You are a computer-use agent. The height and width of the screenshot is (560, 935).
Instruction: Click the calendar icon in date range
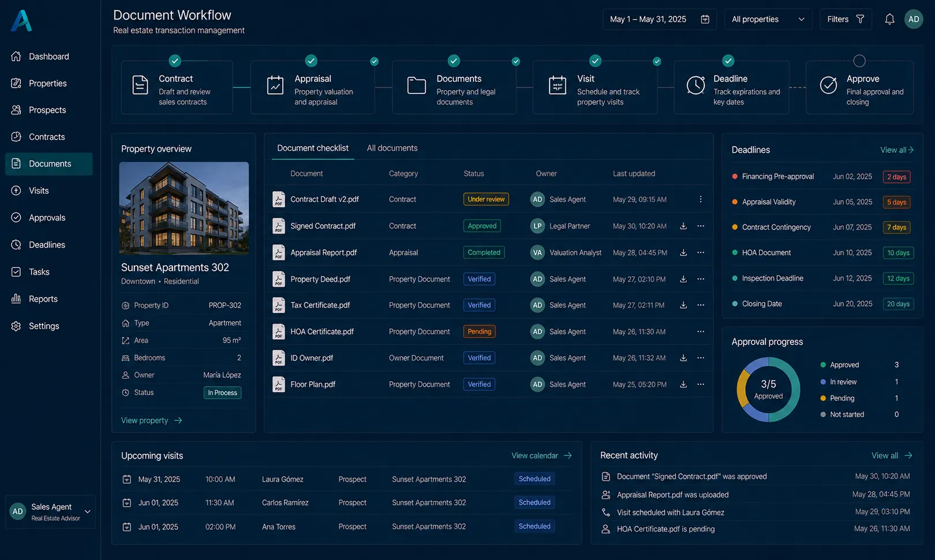point(705,19)
